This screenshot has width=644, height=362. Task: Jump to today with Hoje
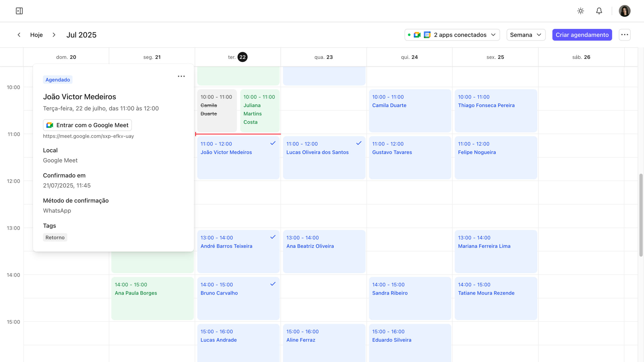(x=36, y=35)
